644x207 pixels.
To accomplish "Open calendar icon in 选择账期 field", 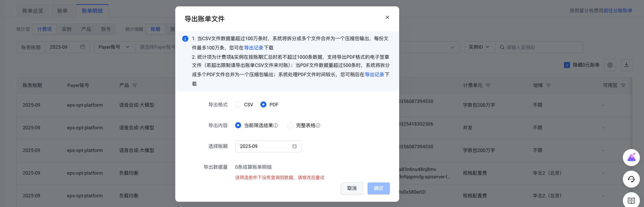I will click(x=294, y=146).
